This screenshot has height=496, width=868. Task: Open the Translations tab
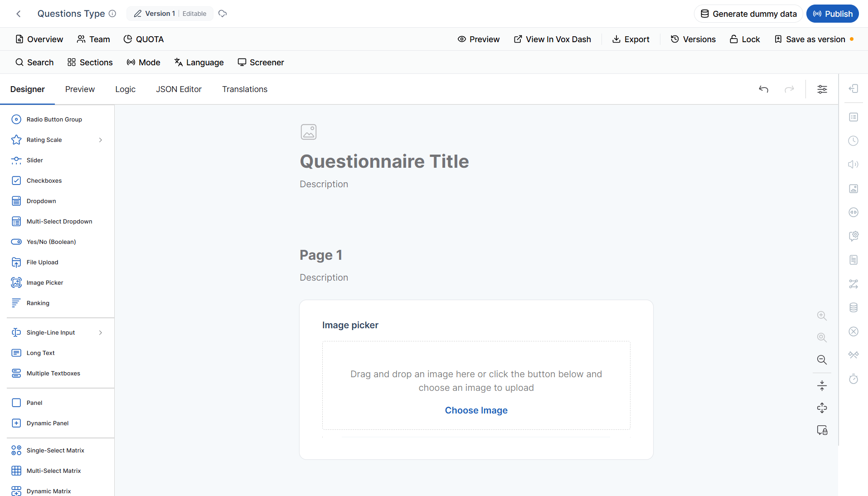245,89
